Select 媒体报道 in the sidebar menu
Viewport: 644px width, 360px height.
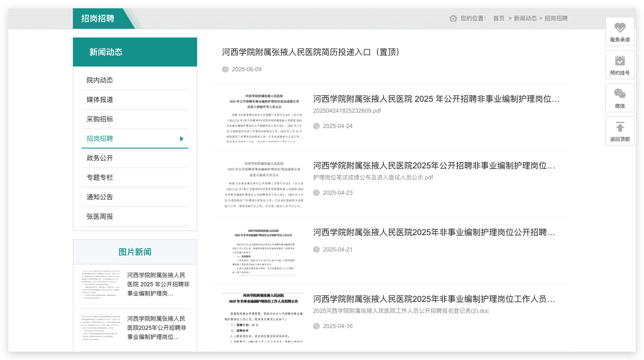(x=100, y=100)
